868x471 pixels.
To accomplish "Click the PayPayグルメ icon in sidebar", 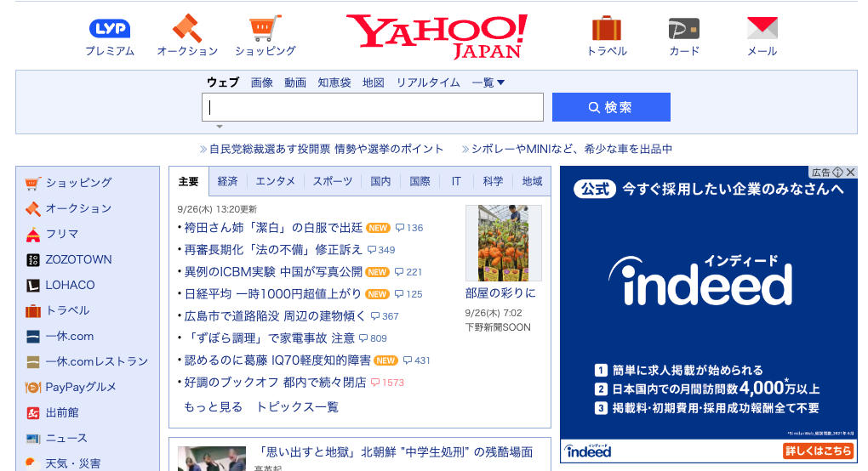I will [x=33, y=388].
